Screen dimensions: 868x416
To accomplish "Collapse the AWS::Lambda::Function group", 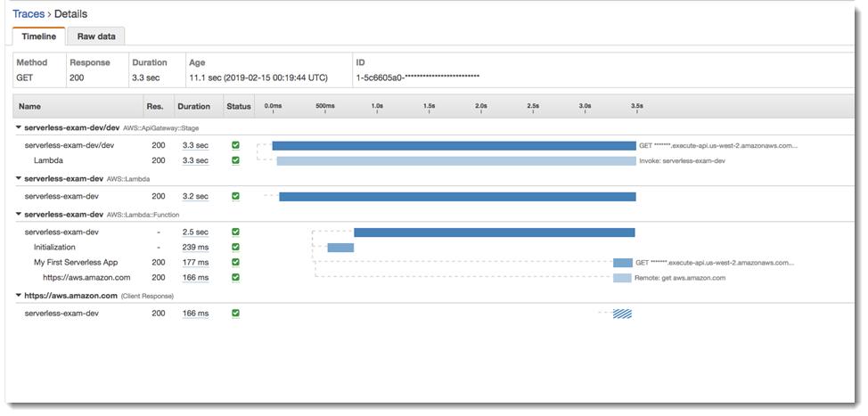I will coord(20,215).
